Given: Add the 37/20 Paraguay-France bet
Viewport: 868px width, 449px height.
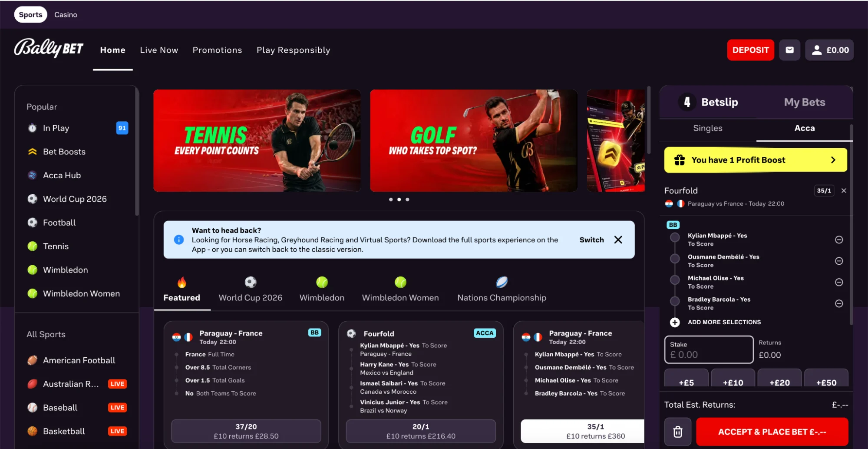Looking at the screenshot, I should (246, 431).
